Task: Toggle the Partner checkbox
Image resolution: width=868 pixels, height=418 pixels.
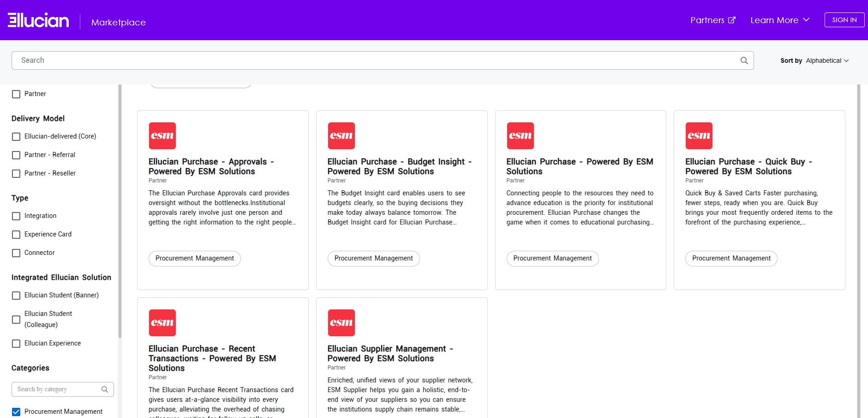Action: [16, 94]
